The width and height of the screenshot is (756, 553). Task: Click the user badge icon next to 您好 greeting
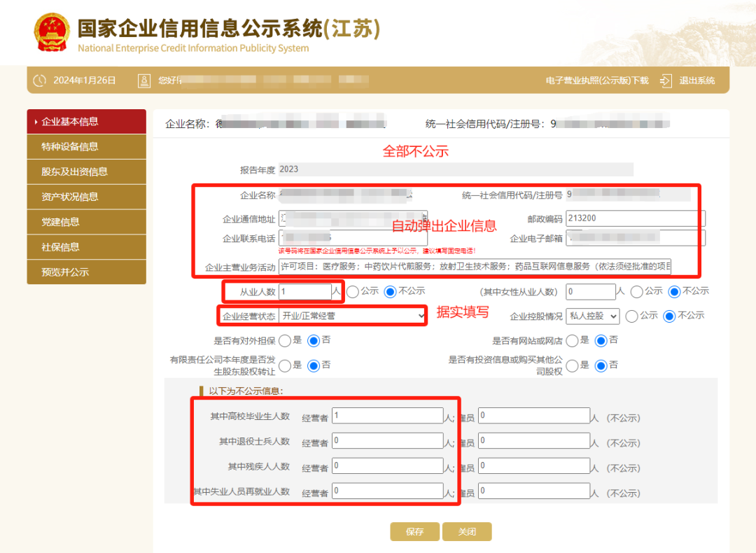143,80
